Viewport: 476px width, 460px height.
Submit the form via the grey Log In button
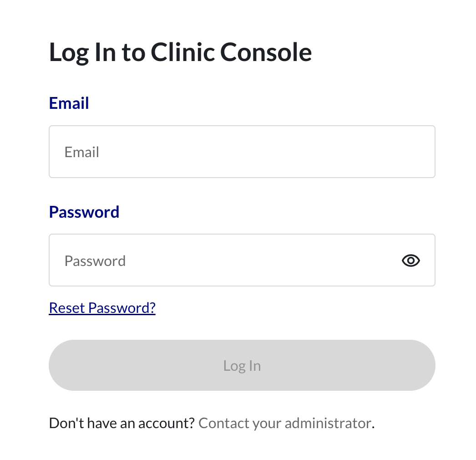242,365
